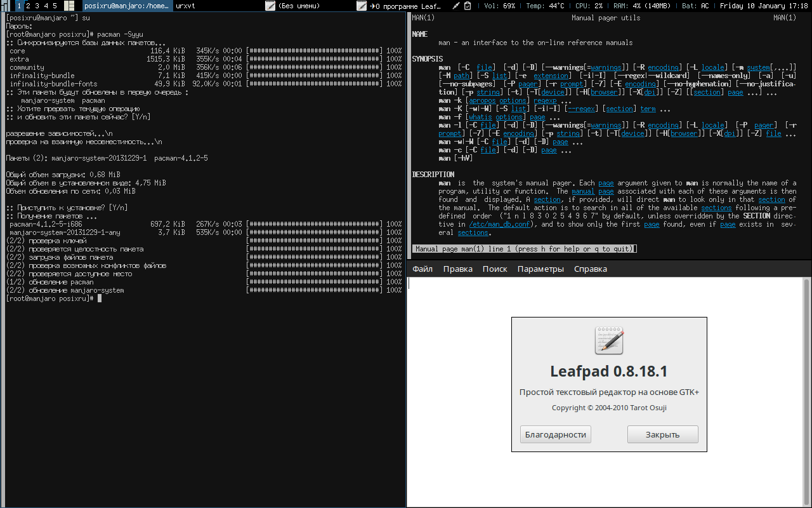
Task: Focus the urxvt task in top bar
Action: point(218,6)
